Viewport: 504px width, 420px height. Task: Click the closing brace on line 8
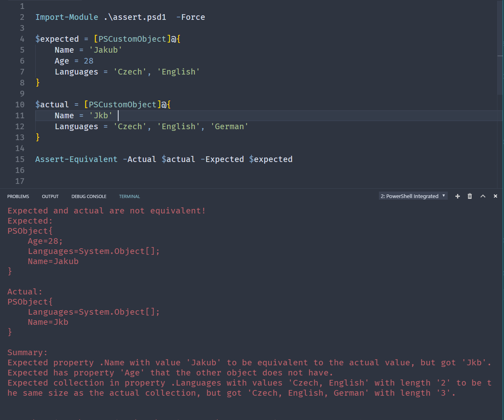[38, 83]
